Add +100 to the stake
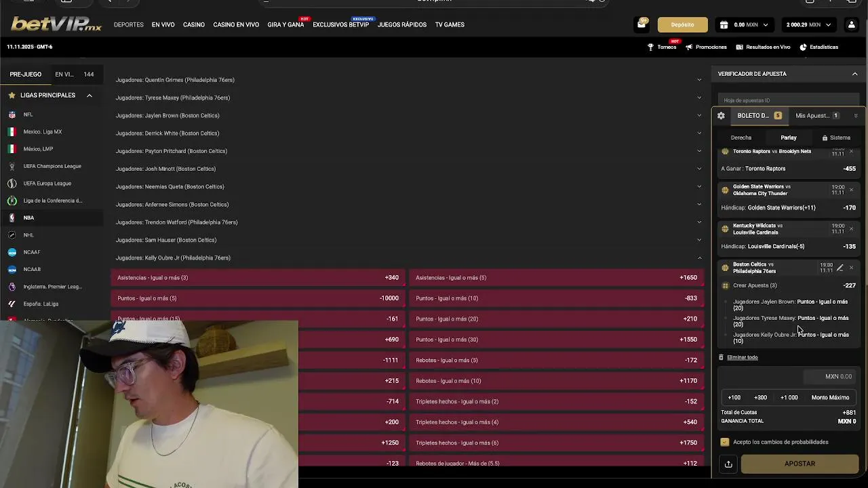This screenshot has width=868, height=488. [734, 397]
